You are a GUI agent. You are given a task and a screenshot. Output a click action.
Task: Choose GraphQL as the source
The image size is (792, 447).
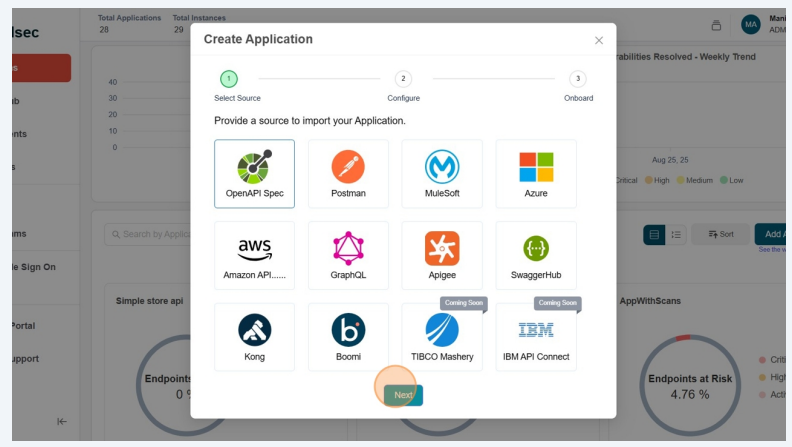pos(348,256)
